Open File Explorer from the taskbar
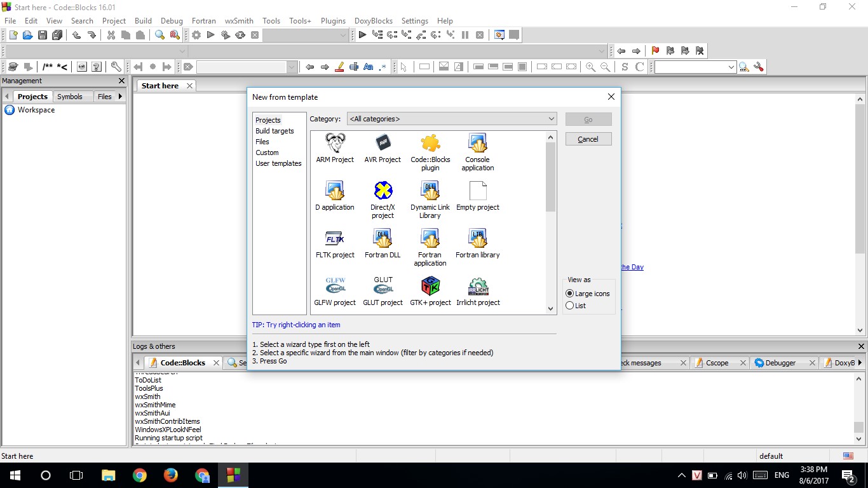This screenshot has width=868, height=488. click(x=109, y=475)
